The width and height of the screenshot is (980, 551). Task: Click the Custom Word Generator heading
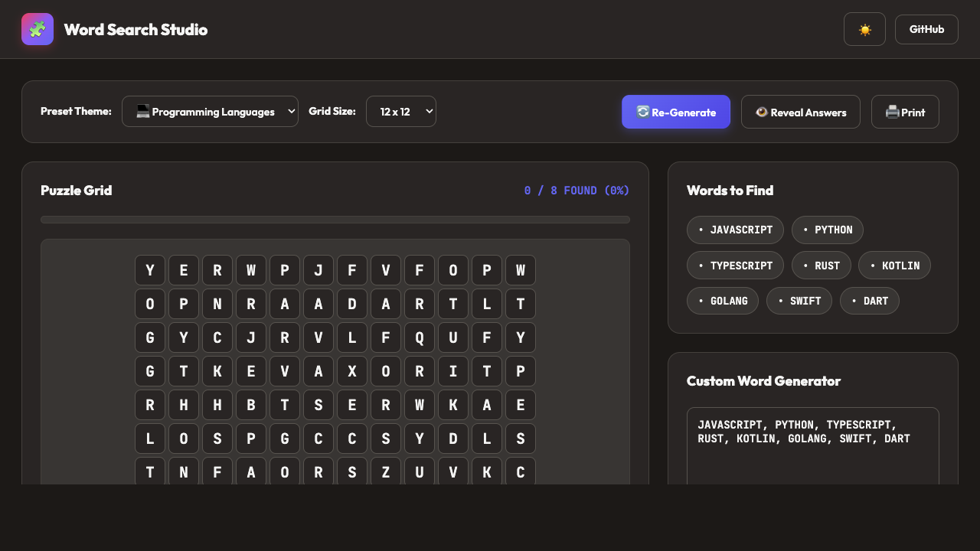(764, 381)
